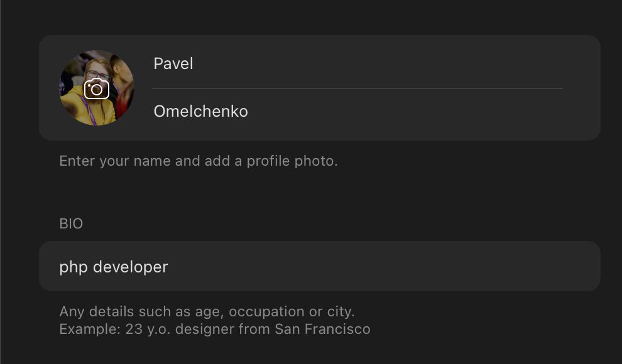Click the hint 'Enter your name and add a profile photo'
The width and height of the screenshot is (622, 364).
[199, 161]
